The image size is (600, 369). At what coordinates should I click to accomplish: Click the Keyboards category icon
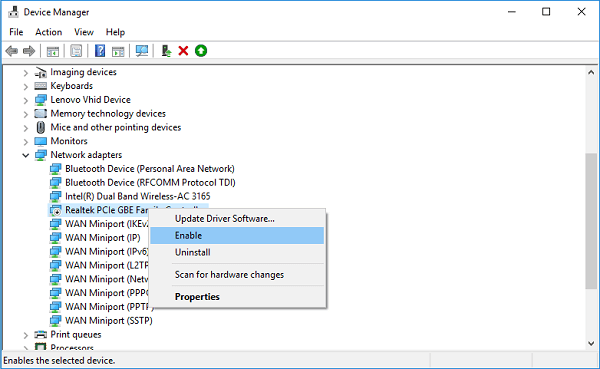click(x=41, y=86)
